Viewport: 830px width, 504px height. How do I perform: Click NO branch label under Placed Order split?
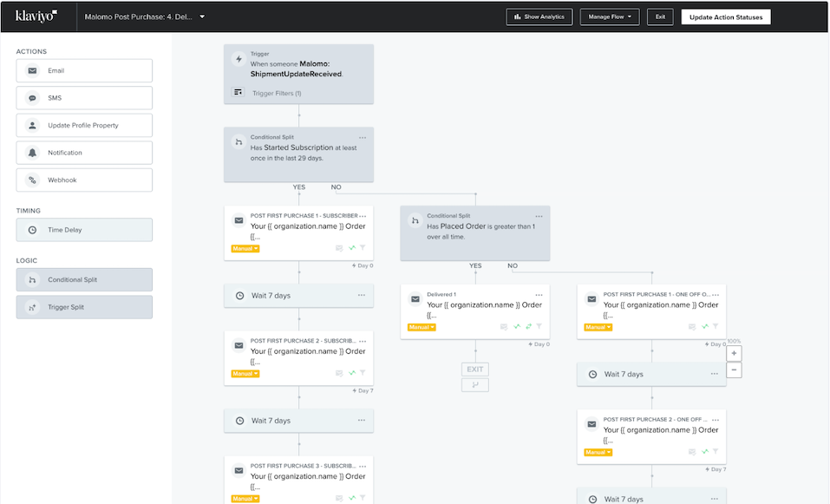point(513,265)
